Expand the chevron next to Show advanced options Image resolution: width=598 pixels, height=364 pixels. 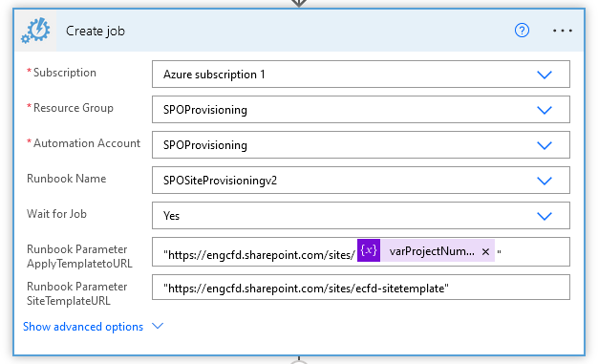pos(158,326)
